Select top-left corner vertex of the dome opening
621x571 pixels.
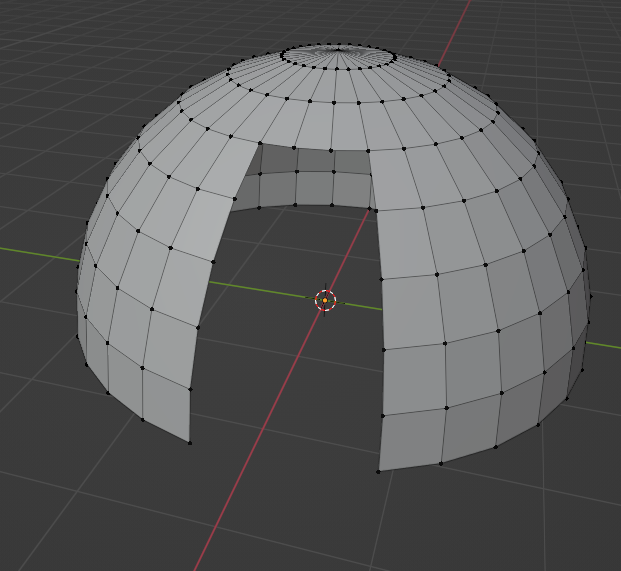point(260,143)
